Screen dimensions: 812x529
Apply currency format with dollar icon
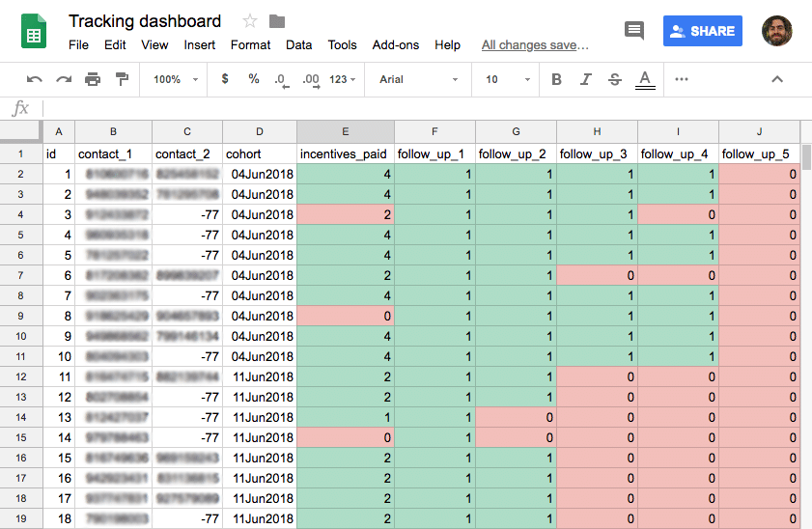(225, 79)
